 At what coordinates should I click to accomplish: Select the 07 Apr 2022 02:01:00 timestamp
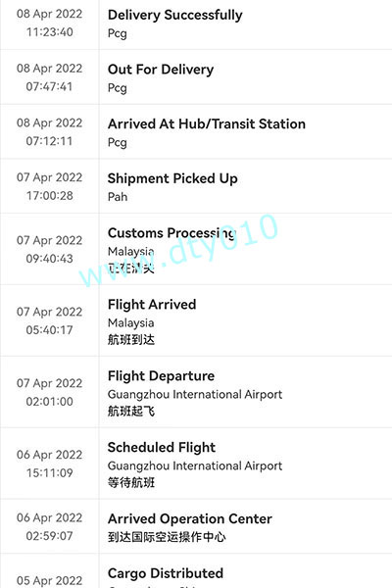pos(50,392)
